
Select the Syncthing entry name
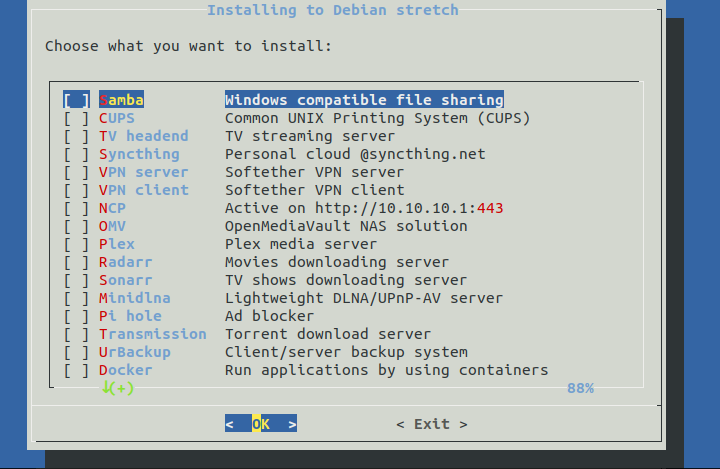click(139, 154)
